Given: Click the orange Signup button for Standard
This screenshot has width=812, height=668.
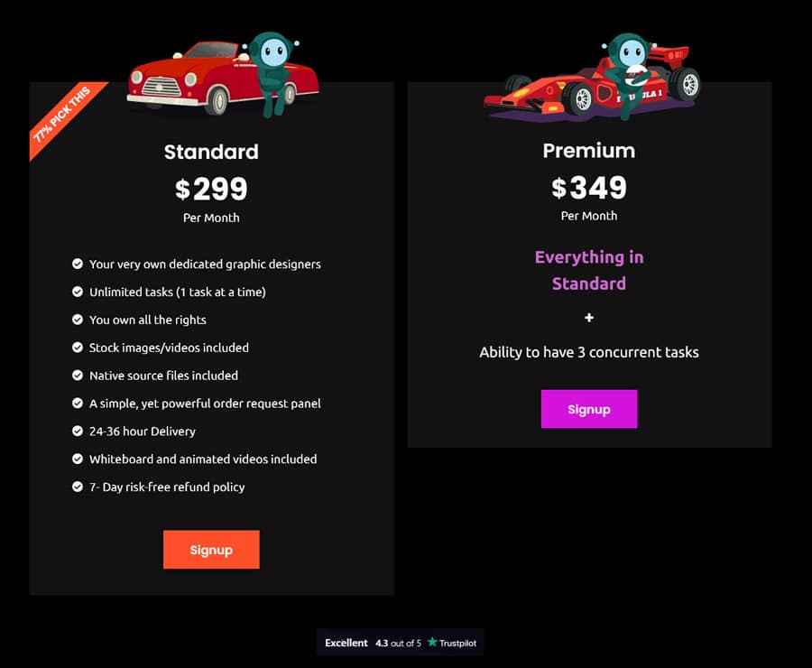Looking at the screenshot, I should (211, 550).
